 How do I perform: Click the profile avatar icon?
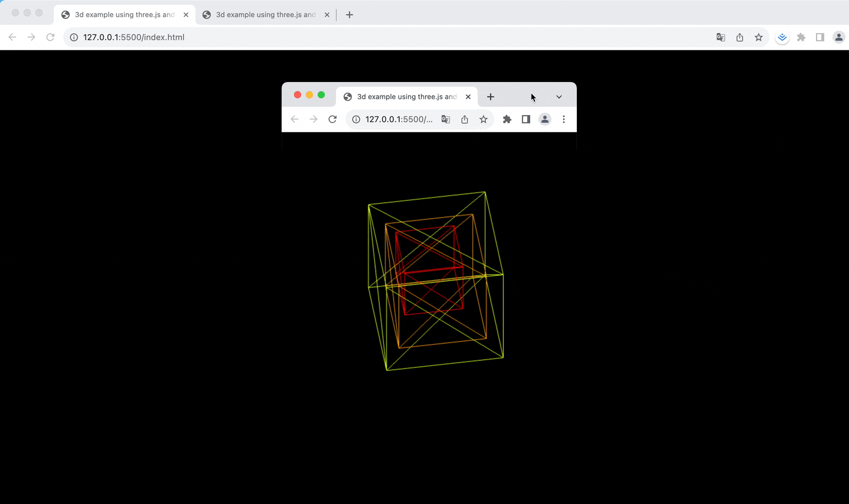click(x=838, y=37)
